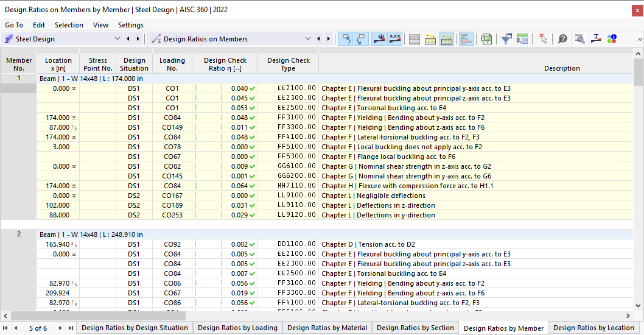This screenshot has width=644, height=335.
Task: Go to next table beside Design Ratios on Members
Action: point(328,38)
